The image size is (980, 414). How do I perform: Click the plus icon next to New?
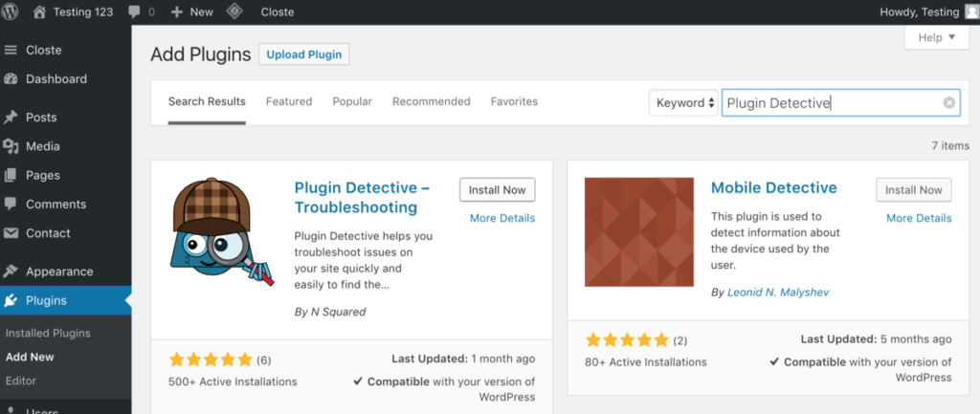click(x=177, y=11)
